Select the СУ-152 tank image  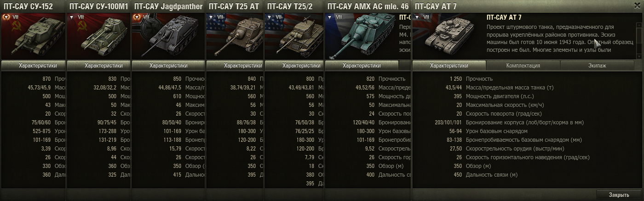point(32,35)
